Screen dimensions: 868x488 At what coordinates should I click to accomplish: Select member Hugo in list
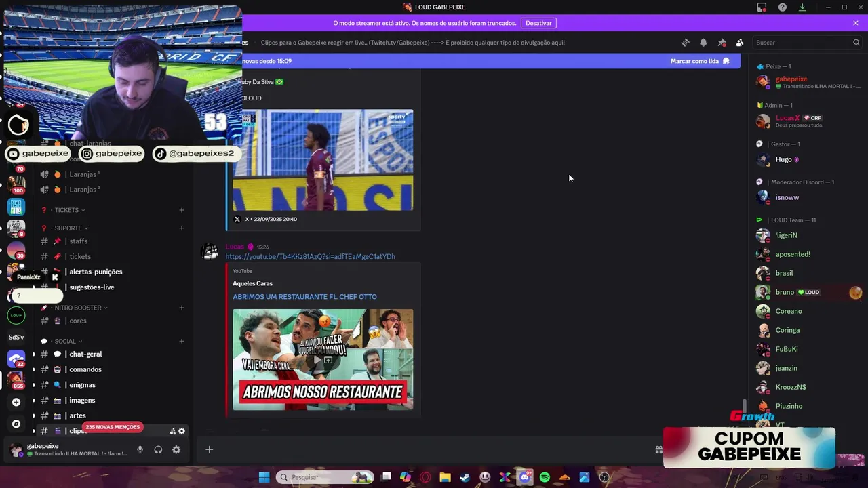(808, 160)
